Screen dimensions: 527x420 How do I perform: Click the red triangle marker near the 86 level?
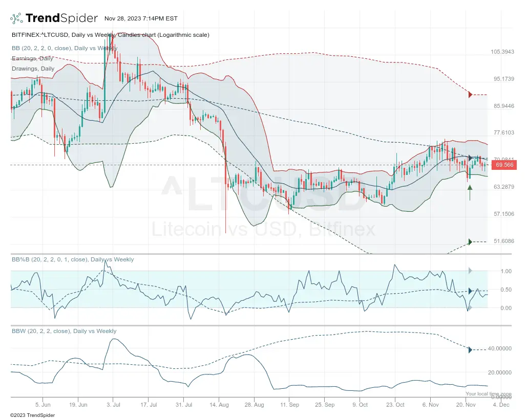470,94
